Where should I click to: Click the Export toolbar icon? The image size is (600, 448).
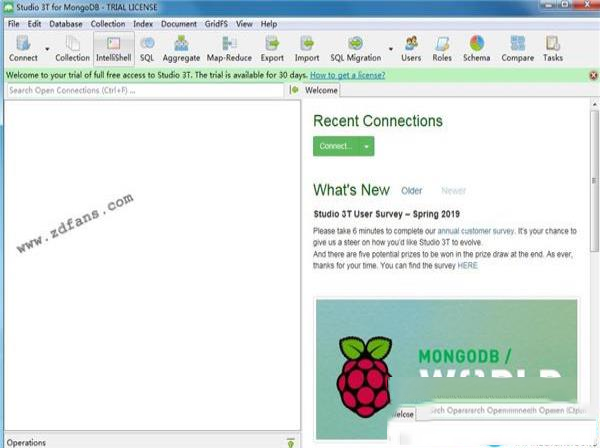pos(272,49)
